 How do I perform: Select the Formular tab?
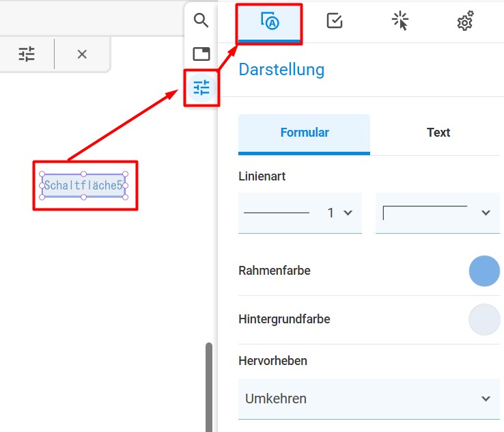coord(304,134)
